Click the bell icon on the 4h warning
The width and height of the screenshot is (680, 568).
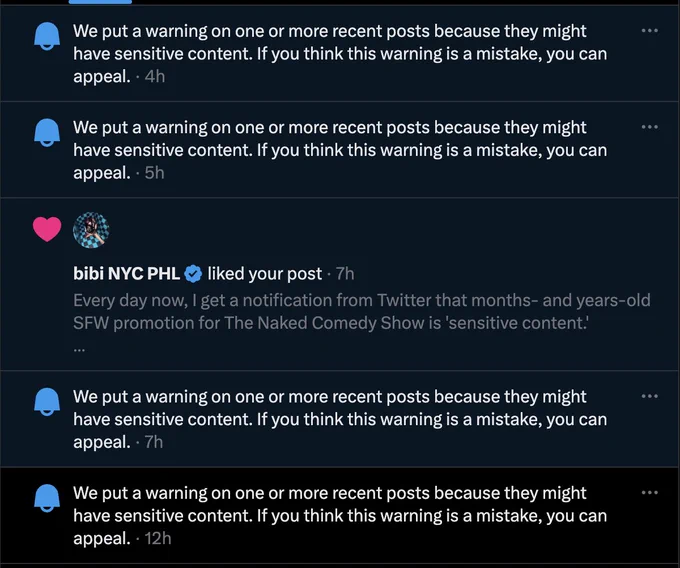coord(47,36)
